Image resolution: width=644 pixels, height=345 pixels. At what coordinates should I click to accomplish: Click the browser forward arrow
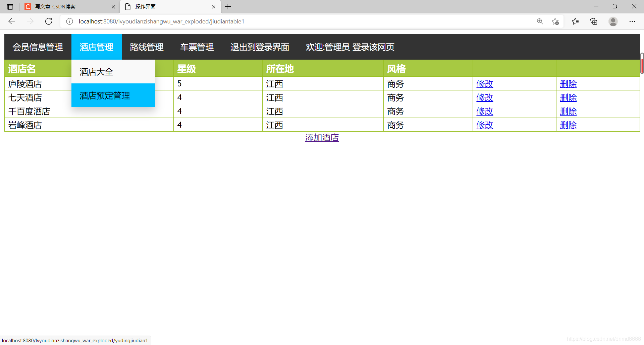(x=30, y=21)
